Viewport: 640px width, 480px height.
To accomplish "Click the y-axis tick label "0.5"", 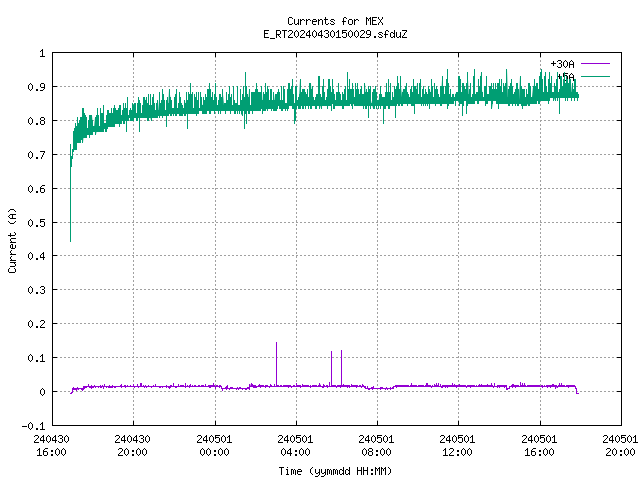I will [x=36, y=222].
